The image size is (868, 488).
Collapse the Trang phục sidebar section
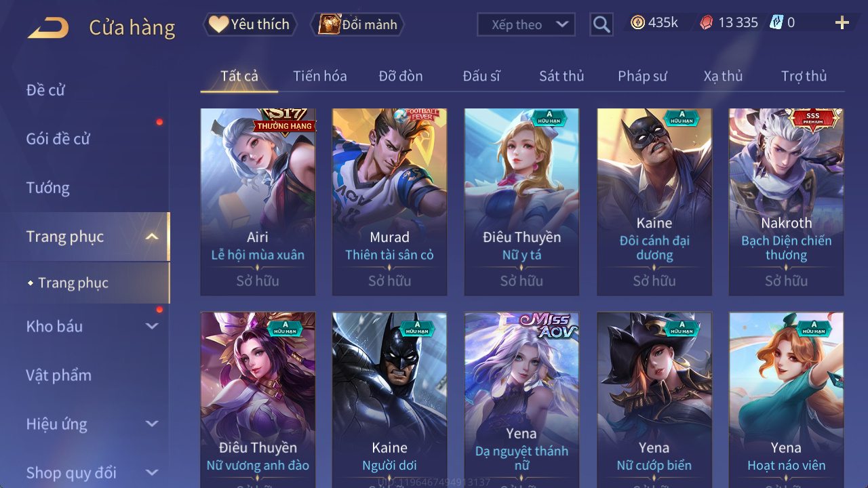[x=152, y=237]
